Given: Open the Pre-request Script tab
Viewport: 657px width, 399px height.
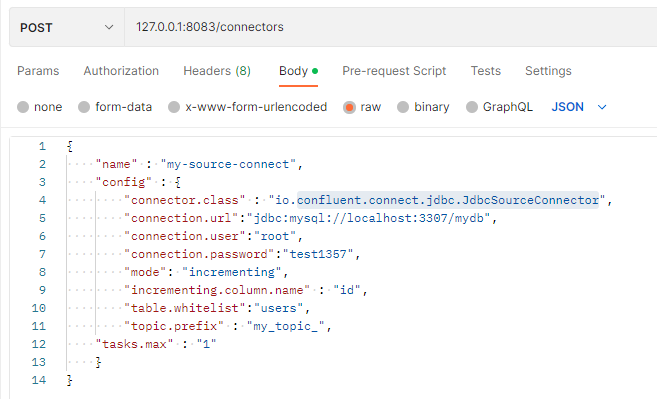Looking at the screenshot, I should click(x=394, y=71).
